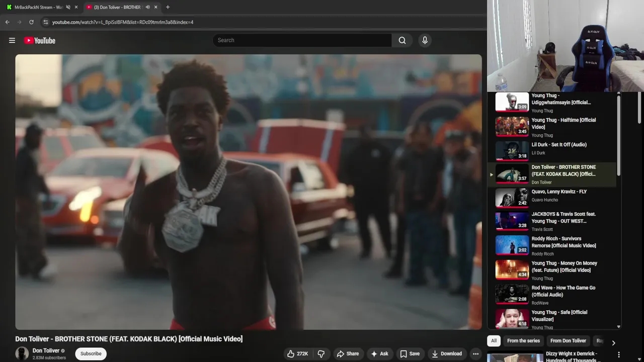
Task: Like the video with thumbs up 272K
Action: pyautogui.click(x=297, y=354)
